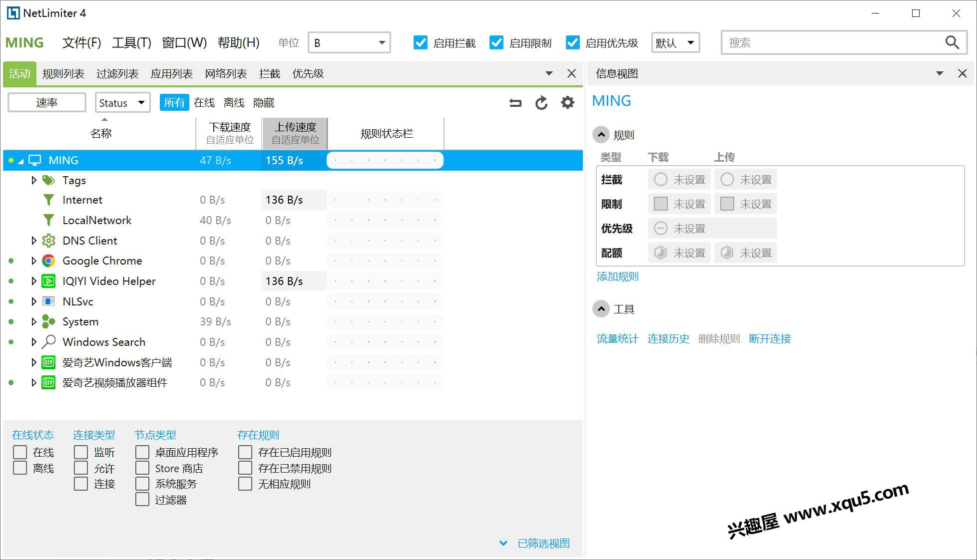Collapse the MING tree node
977x560 pixels.
coord(21,161)
